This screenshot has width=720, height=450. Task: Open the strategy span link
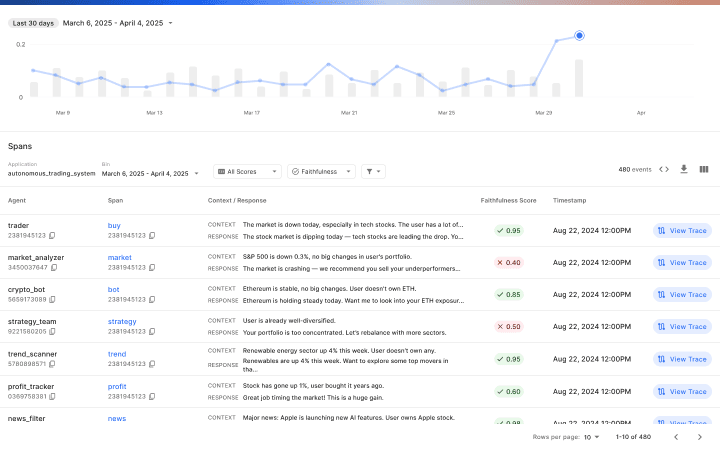[x=122, y=321]
